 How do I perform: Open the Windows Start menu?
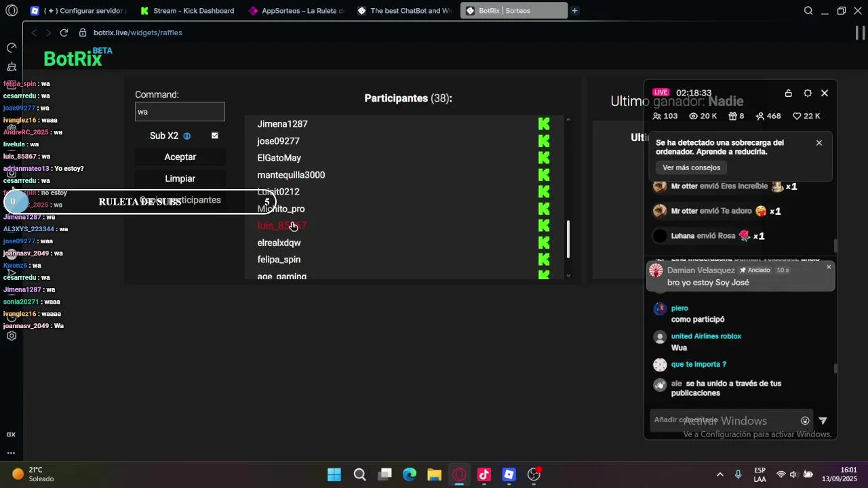[x=334, y=474]
